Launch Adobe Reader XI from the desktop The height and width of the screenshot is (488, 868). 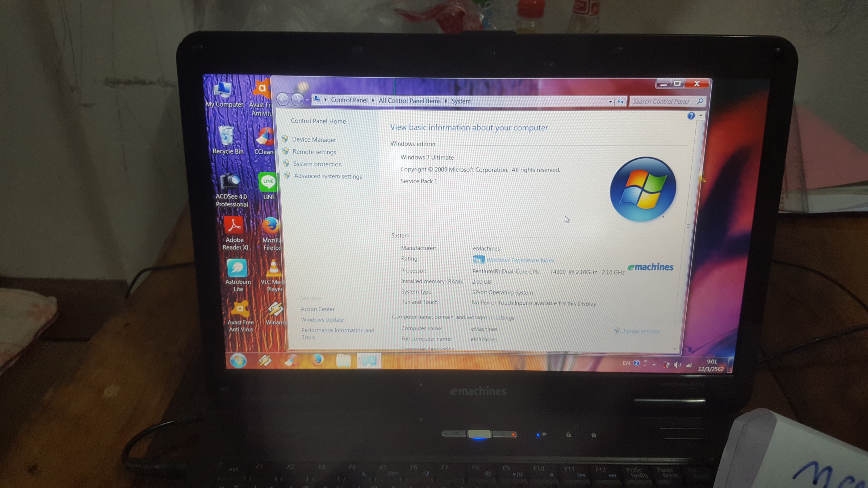[235, 233]
